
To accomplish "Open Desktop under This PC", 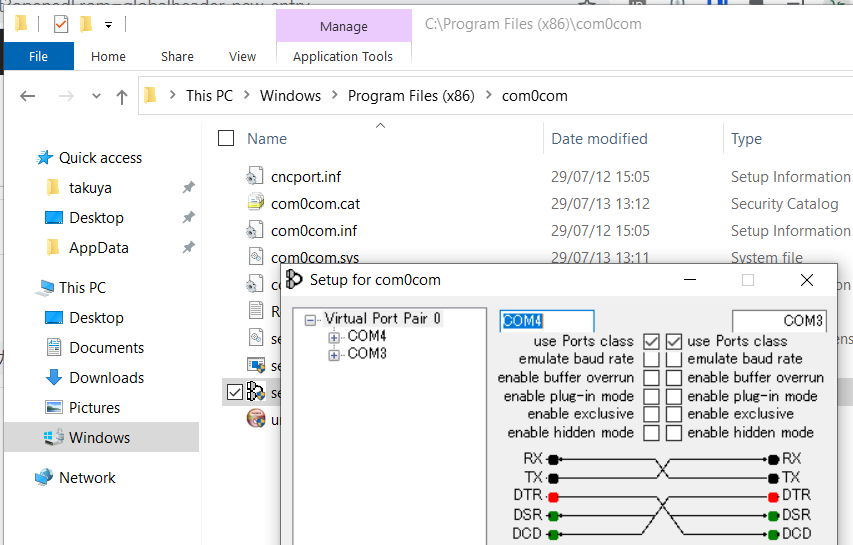I will [96, 318].
